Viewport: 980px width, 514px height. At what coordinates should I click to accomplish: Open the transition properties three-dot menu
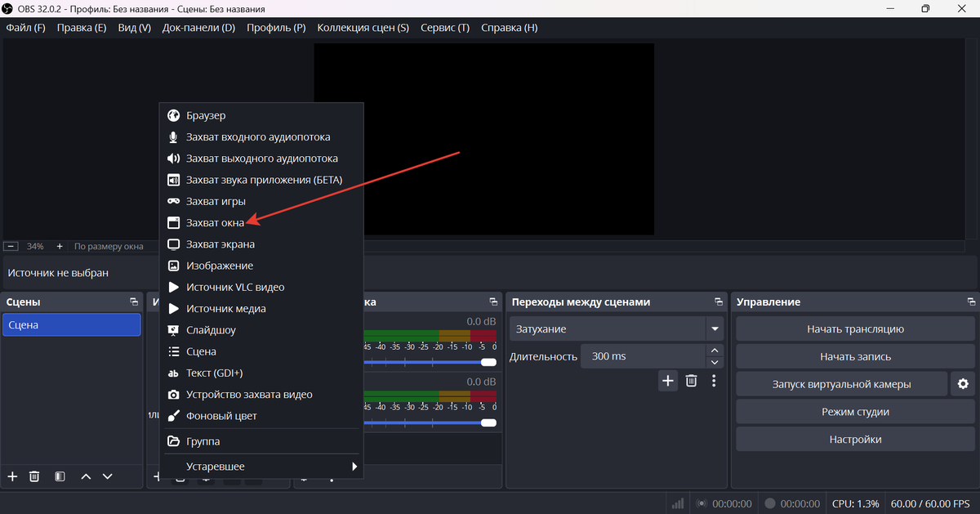(x=714, y=381)
